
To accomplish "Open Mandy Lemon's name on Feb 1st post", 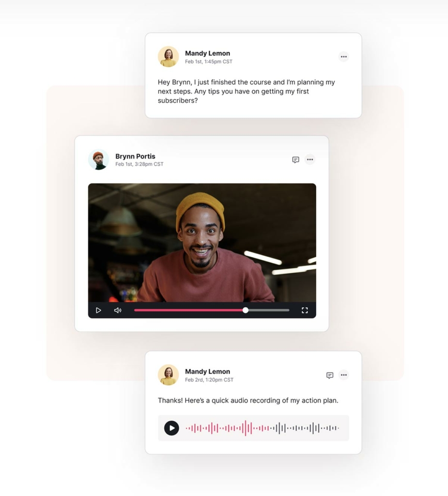I will [208, 53].
